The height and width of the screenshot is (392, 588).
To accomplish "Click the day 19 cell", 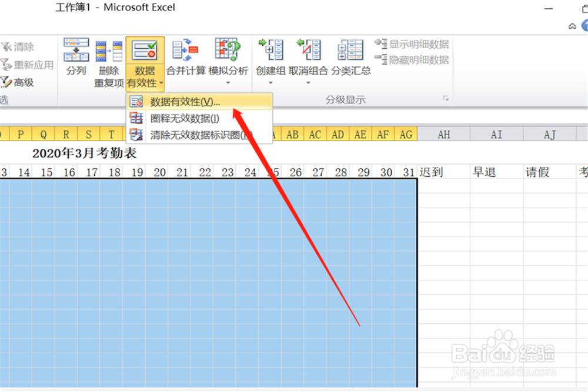I will [x=134, y=172].
